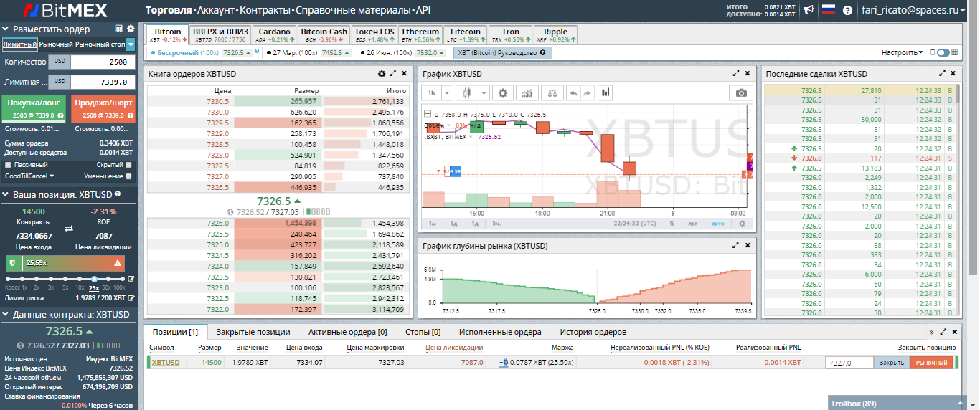Enable the 'Уменьшение' checkbox
Viewport: 980px width, 410px height.
tap(128, 176)
